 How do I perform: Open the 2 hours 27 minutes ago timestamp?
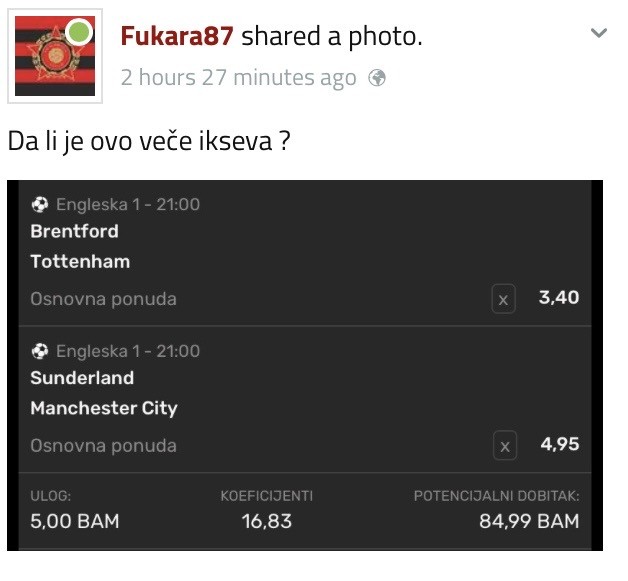point(238,77)
